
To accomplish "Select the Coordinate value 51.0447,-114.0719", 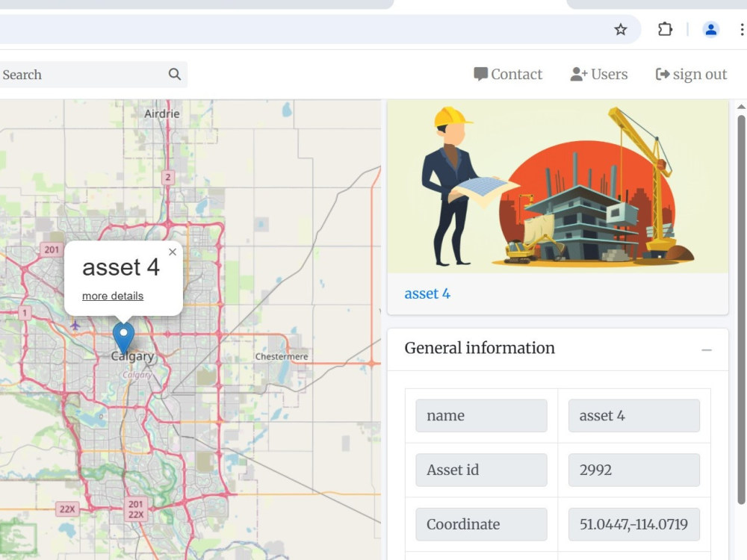I will point(634,524).
